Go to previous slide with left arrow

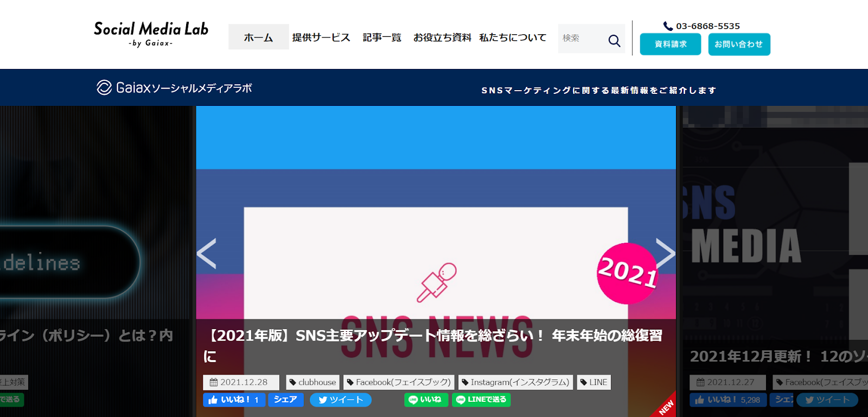coord(207,253)
